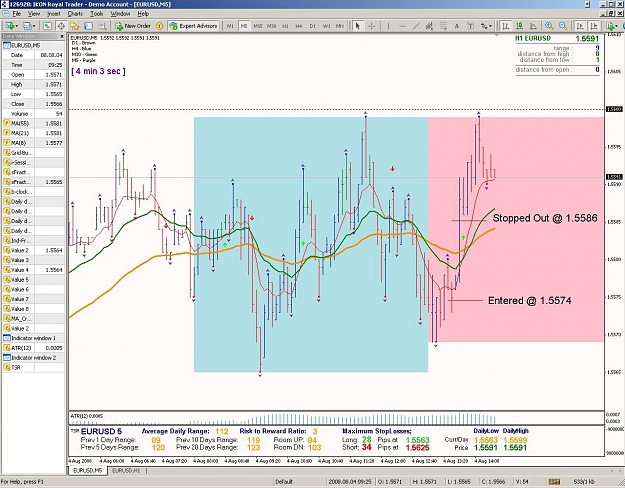Viewport: 625px width, 488px height.
Task: Expand the Arrows tool dropdown arrow
Action: tap(490, 26)
